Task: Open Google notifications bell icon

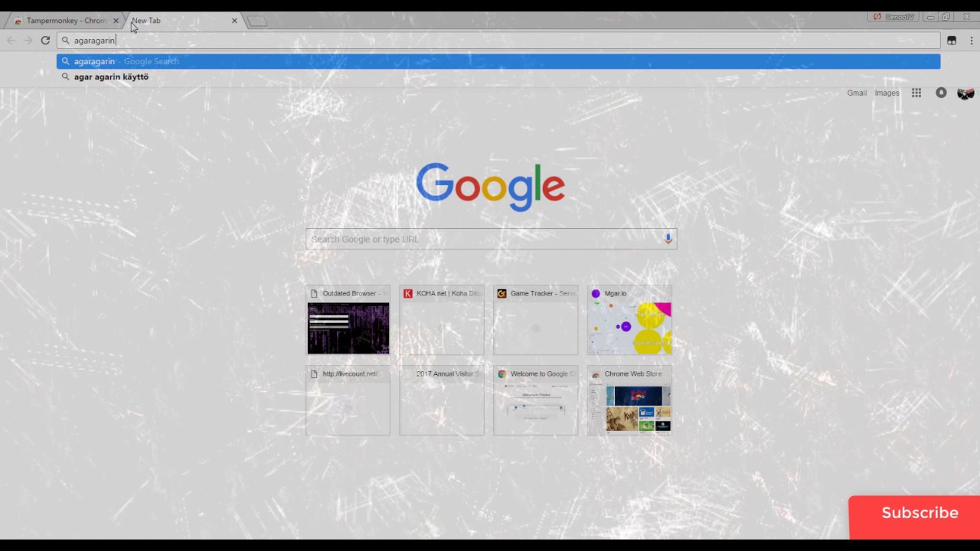Action: pyautogui.click(x=941, y=93)
